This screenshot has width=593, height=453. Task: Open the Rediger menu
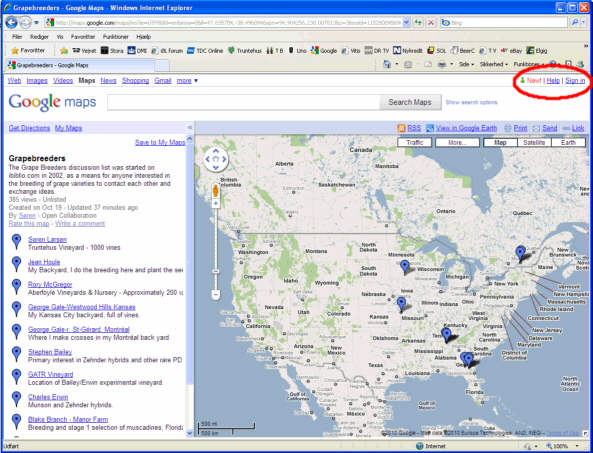point(39,37)
